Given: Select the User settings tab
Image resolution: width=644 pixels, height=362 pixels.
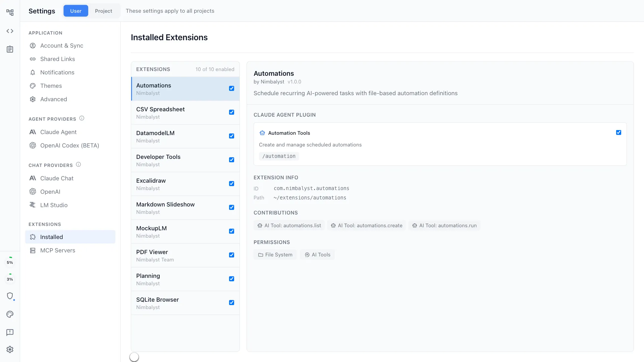Looking at the screenshot, I should (x=75, y=11).
